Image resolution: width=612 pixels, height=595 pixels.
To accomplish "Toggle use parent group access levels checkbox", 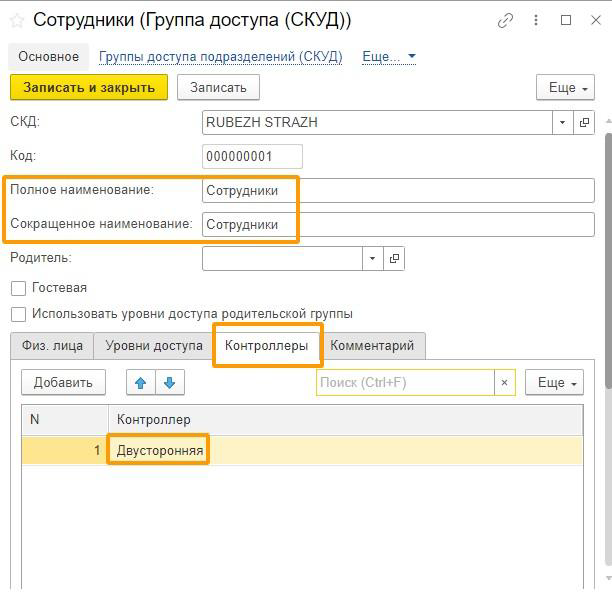I will [x=18, y=314].
